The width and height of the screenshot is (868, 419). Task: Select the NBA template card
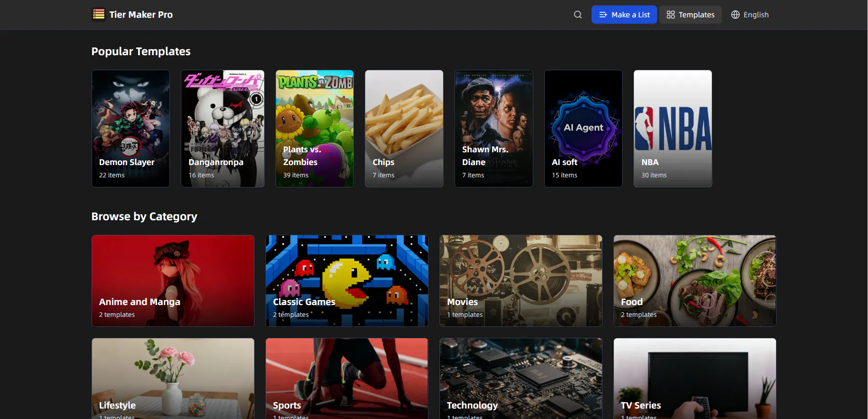(673, 129)
